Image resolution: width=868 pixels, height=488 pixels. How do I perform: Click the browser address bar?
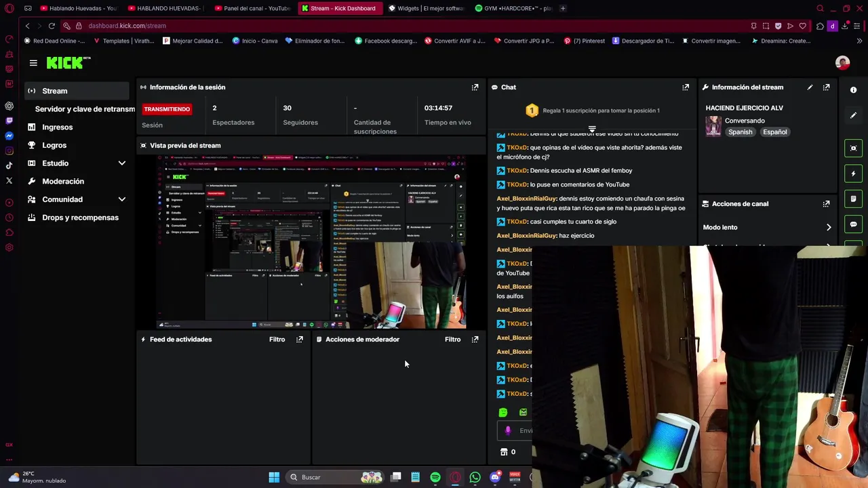click(407, 26)
